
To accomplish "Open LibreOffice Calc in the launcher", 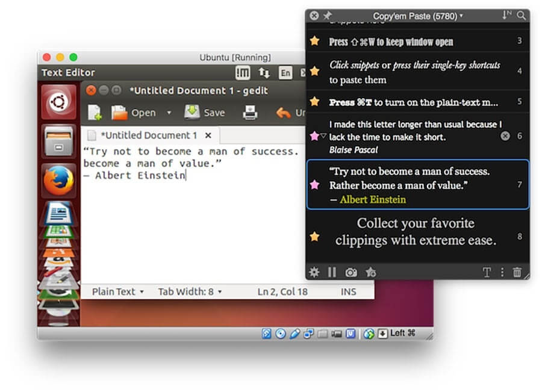I will tap(58, 231).
